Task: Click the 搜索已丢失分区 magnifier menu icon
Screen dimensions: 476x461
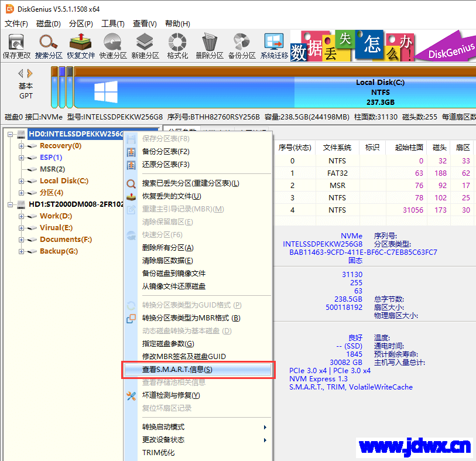Action: [x=131, y=184]
